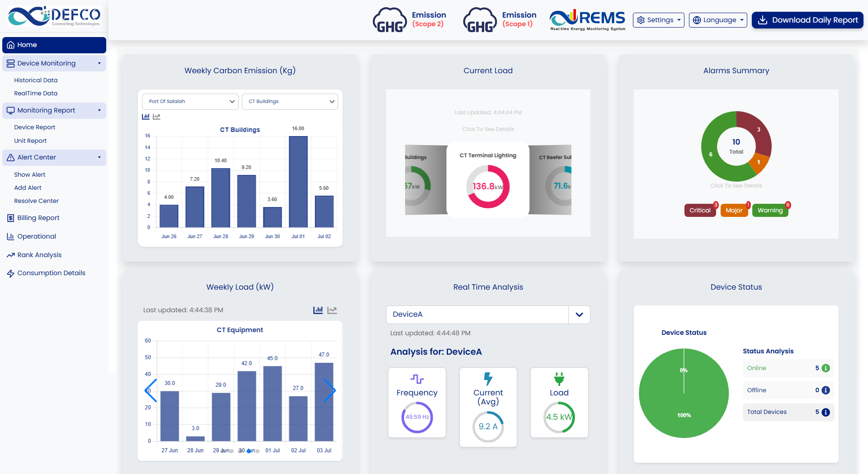Click the DEFCO logo
The image size is (868, 474).
[x=54, y=17]
